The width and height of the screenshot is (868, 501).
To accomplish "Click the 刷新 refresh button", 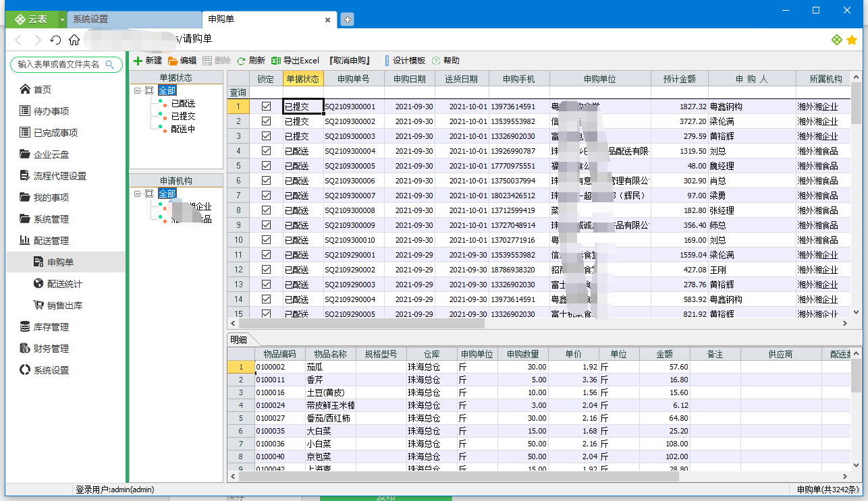I will [251, 61].
